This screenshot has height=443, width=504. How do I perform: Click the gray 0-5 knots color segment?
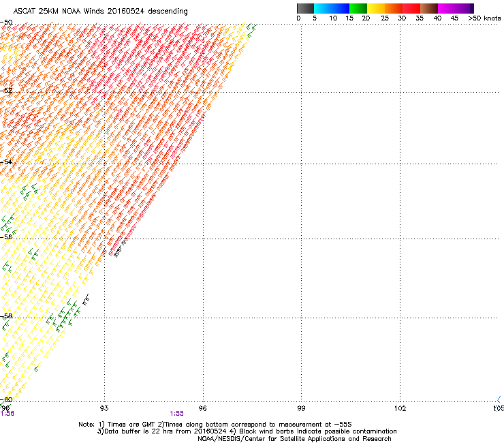point(305,8)
